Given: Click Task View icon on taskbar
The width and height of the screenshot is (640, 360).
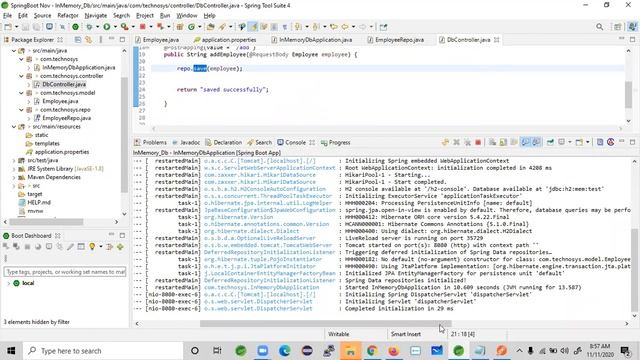Looking at the screenshot, I should tap(217, 351).
